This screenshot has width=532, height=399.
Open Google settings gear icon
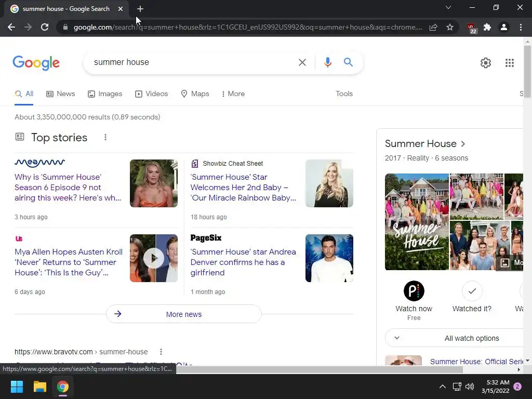point(486,63)
